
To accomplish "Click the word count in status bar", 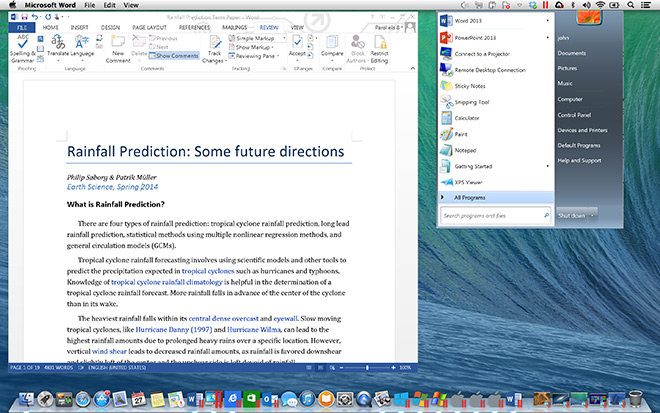I will tap(59, 368).
